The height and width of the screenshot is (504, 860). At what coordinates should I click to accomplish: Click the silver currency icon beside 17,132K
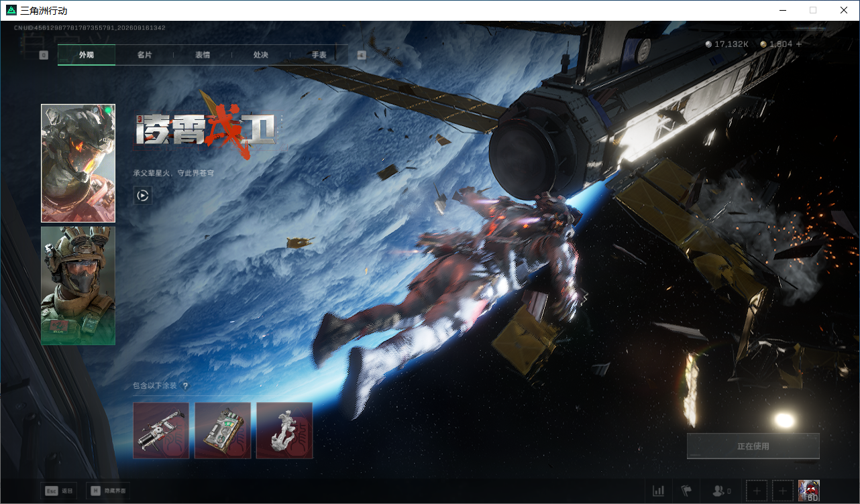tap(708, 44)
